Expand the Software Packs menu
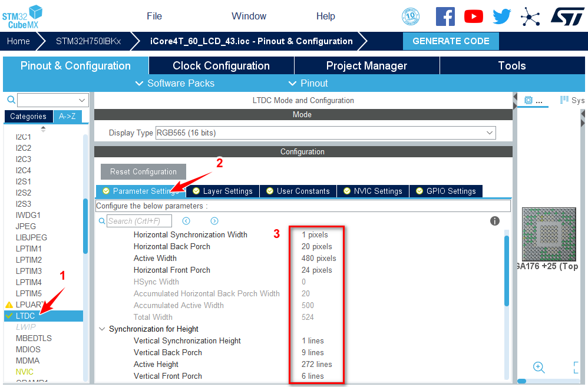The image size is (588, 387). (175, 83)
